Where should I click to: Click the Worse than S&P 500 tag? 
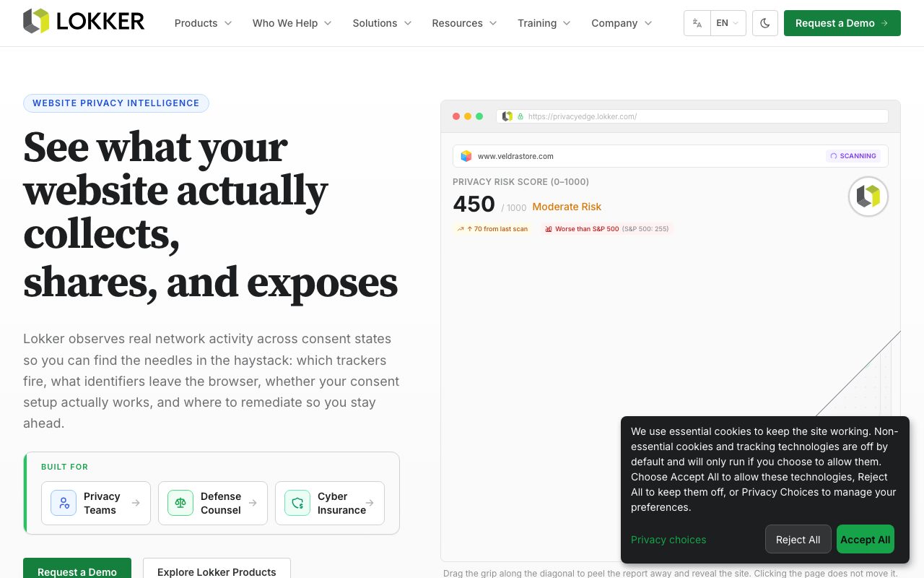(607, 229)
